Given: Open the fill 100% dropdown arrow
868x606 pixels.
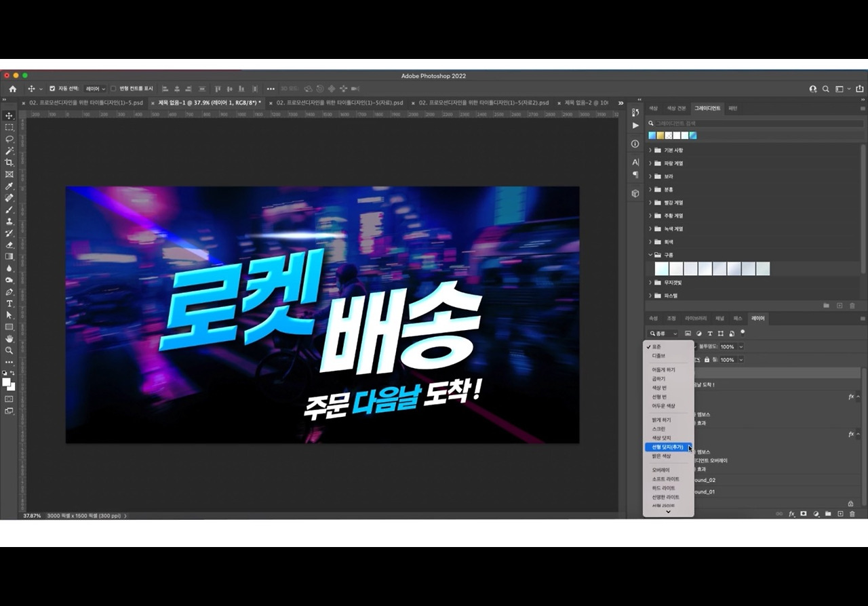Looking at the screenshot, I should pos(741,360).
